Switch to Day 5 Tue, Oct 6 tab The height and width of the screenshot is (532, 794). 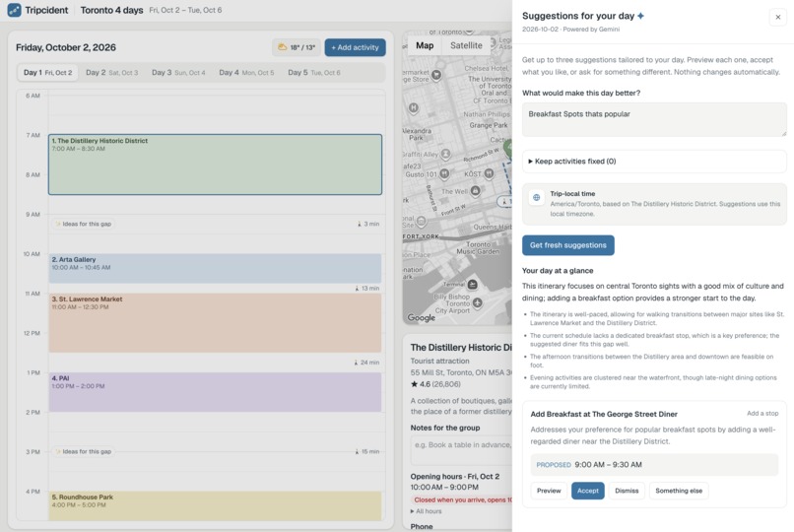314,72
